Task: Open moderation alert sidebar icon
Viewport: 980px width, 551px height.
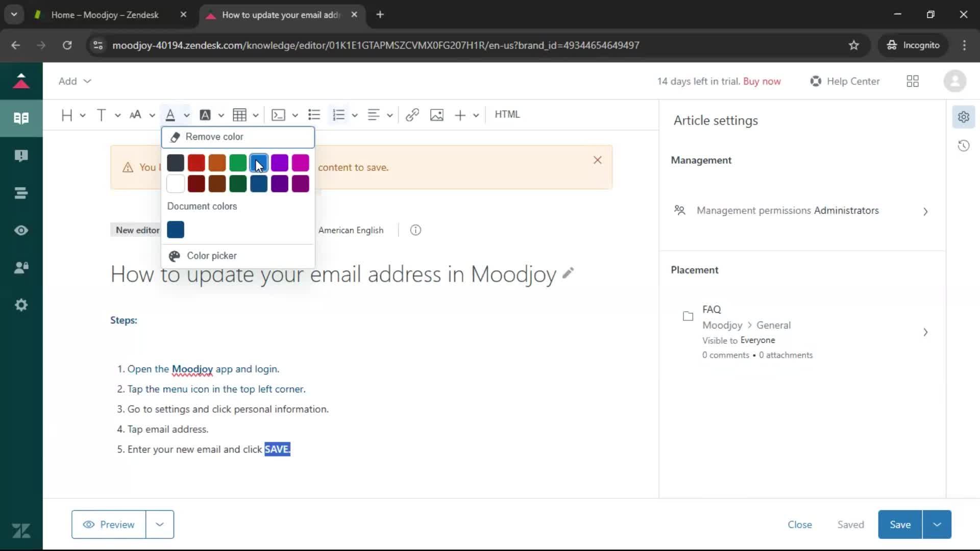Action: 21,156
